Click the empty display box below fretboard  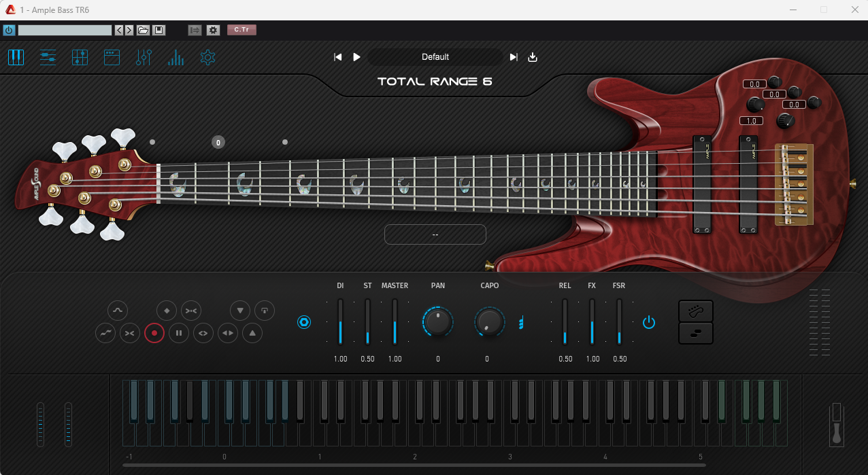435,234
